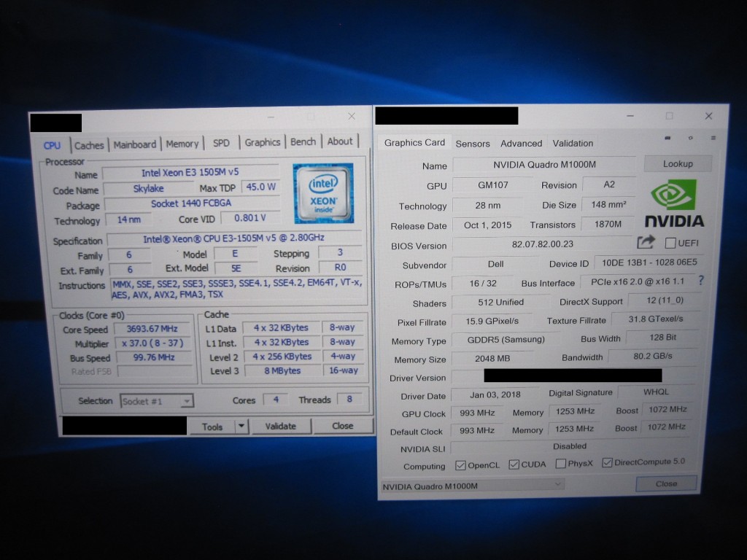Click the Max TDP value 45.0 W
This screenshot has width=747, height=560.
pyautogui.click(x=260, y=187)
